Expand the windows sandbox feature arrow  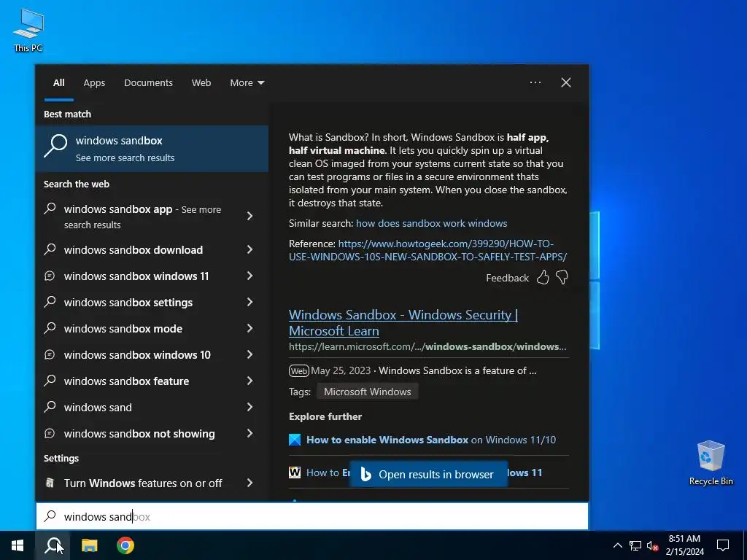tap(249, 381)
